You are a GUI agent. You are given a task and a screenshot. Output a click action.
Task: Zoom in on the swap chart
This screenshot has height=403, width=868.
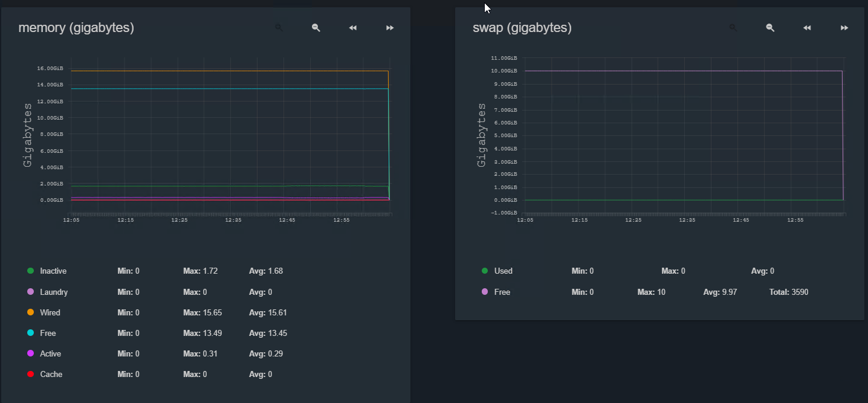733,28
